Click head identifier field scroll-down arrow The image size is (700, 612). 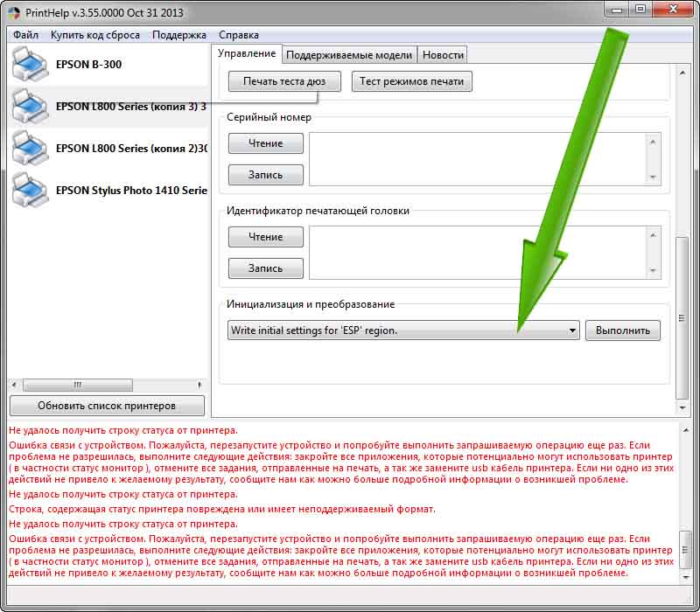point(653,270)
